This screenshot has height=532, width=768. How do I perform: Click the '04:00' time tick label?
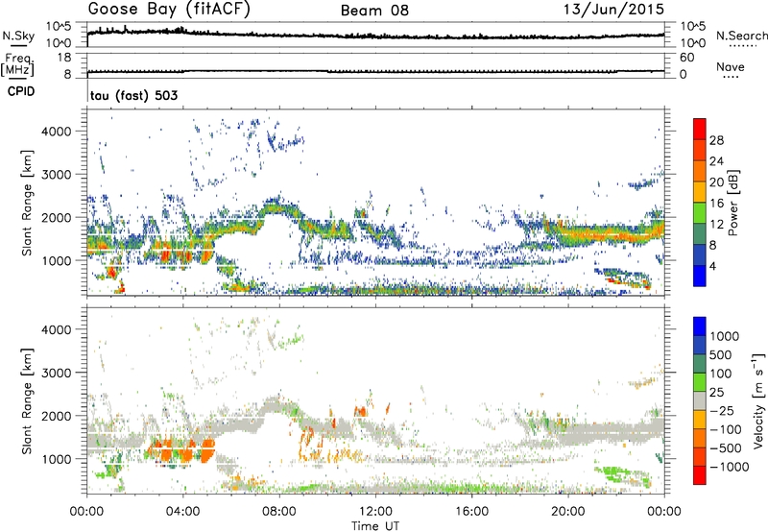(182, 512)
